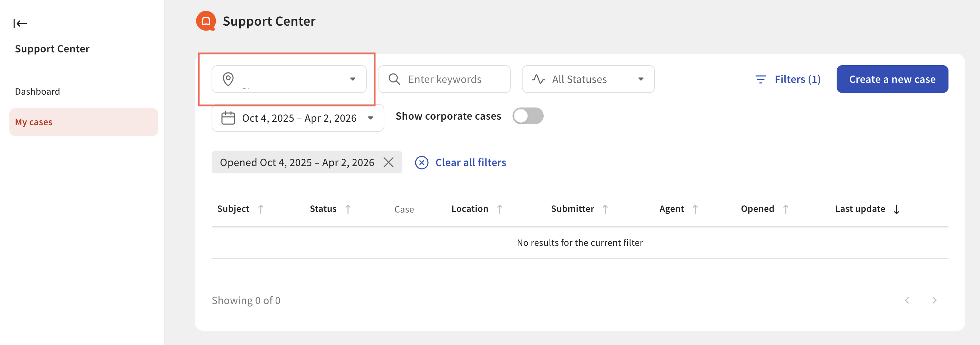The image size is (980, 345).
Task: Click Clear all filters link
Action: (470, 163)
